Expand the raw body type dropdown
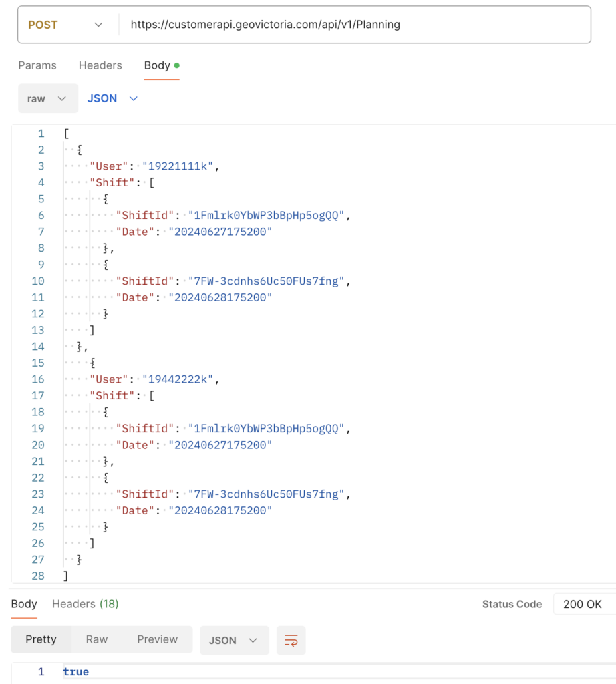Screen dimensions: 616x684 tap(47, 98)
